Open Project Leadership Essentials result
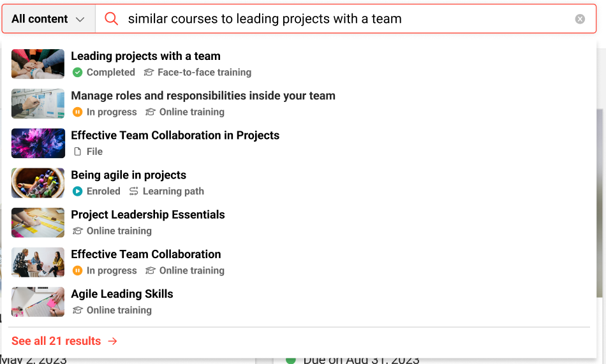The image size is (606, 364). (x=147, y=215)
